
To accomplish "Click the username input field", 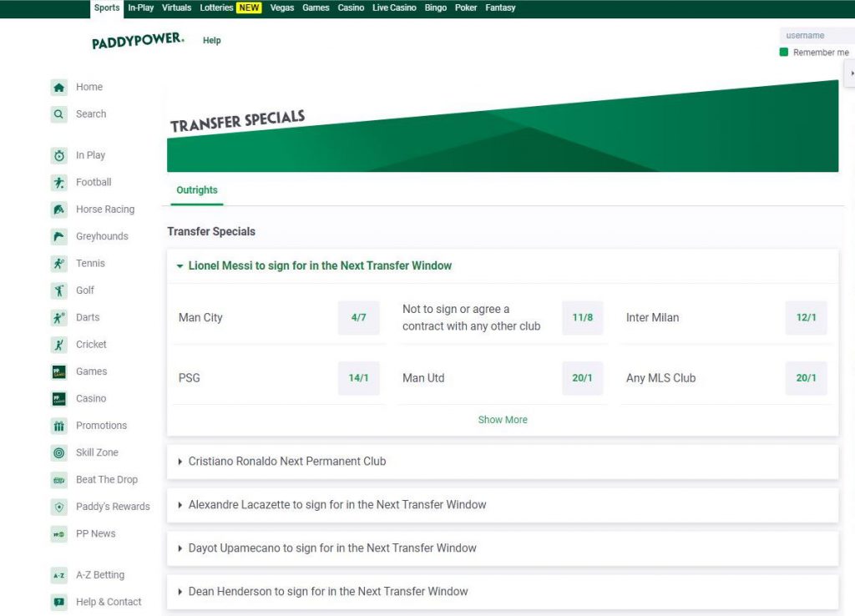I will click(x=817, y=35).
